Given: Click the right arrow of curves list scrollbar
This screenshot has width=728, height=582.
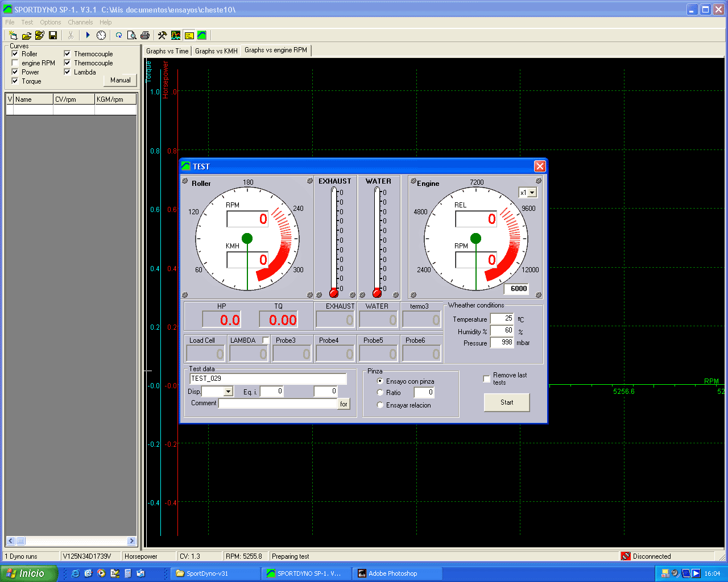Looking at the screenshot, I should point(131,541).
